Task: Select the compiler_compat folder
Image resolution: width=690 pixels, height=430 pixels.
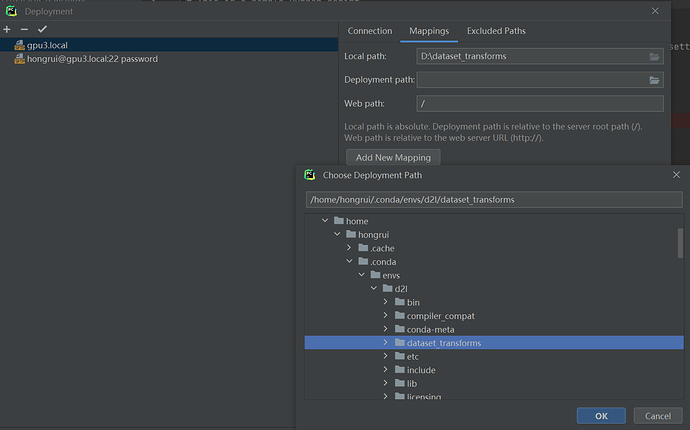Action: click(435, 316)
